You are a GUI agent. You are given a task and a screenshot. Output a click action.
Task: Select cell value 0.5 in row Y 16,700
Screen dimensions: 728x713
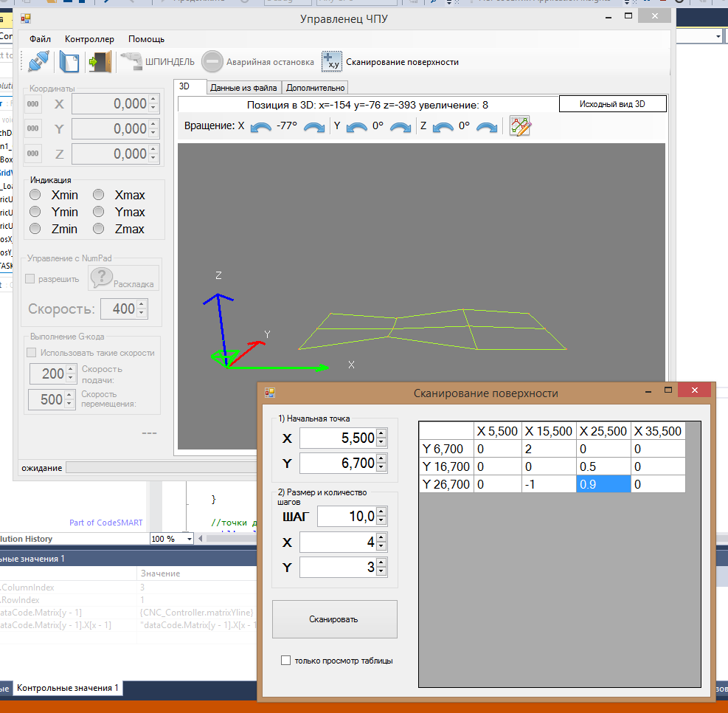pyautogui.click(x=603, y=466)
